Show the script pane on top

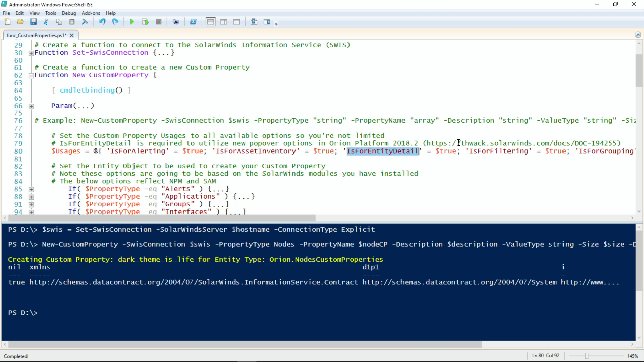[210, 22]
